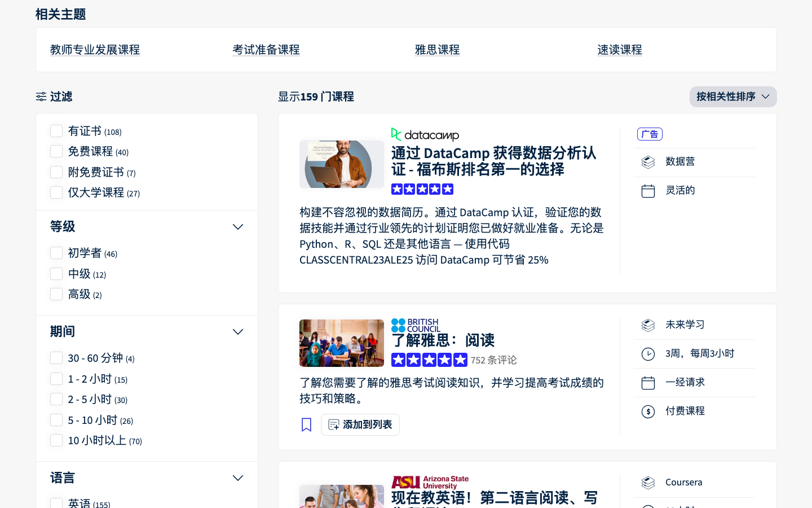
Task: Open the 按相关性排序 sorting dropdown
Action: click(x=733, y=97)
